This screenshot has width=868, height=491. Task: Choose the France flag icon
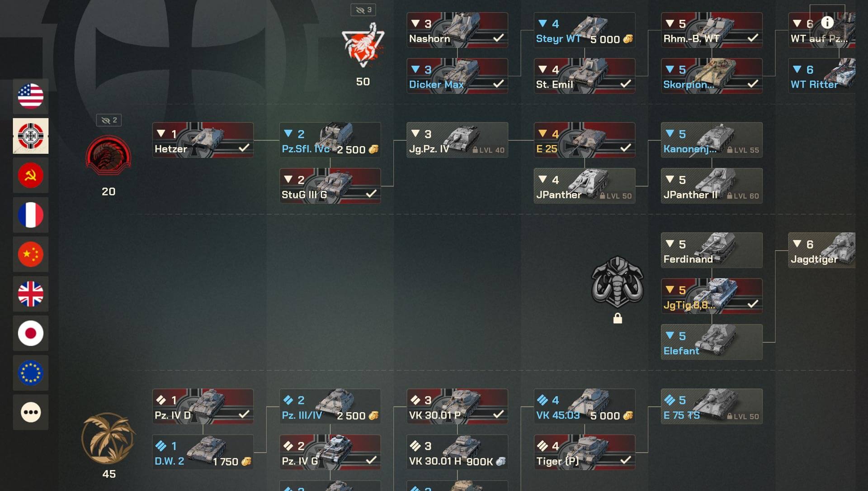[31, 215]
